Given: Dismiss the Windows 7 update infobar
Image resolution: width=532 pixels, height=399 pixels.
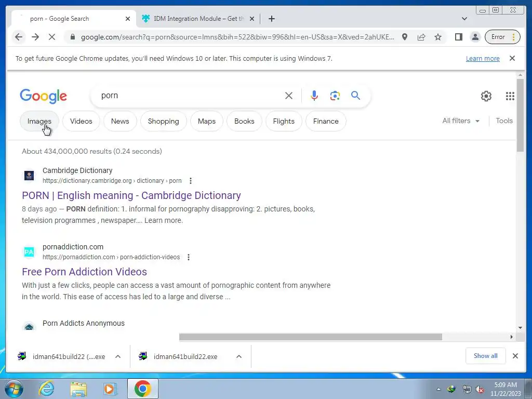Looking at the screenshot, I should [512, 58].
